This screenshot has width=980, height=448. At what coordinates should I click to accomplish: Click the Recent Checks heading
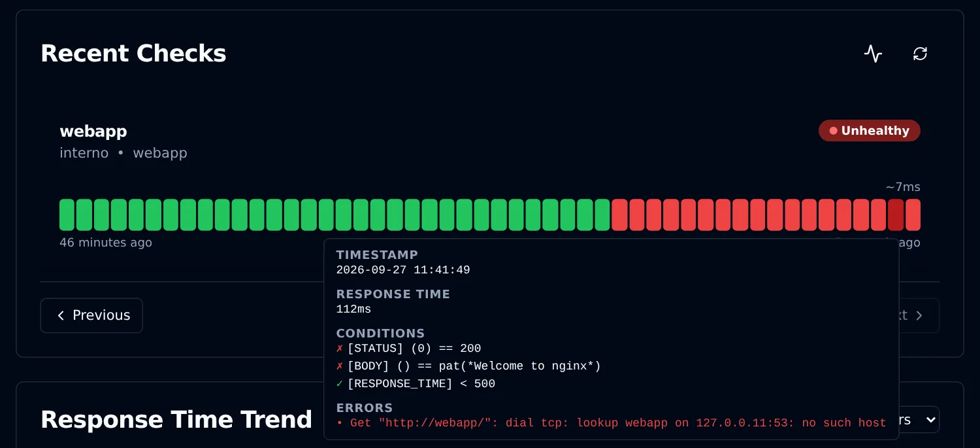tap(133, 54)
